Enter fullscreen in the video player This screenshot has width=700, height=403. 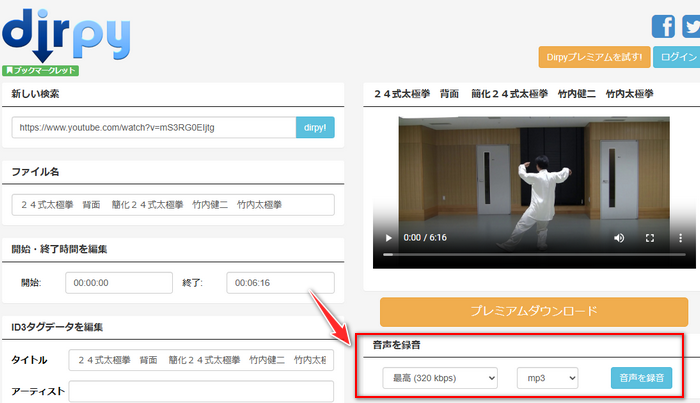click(649, 238)
